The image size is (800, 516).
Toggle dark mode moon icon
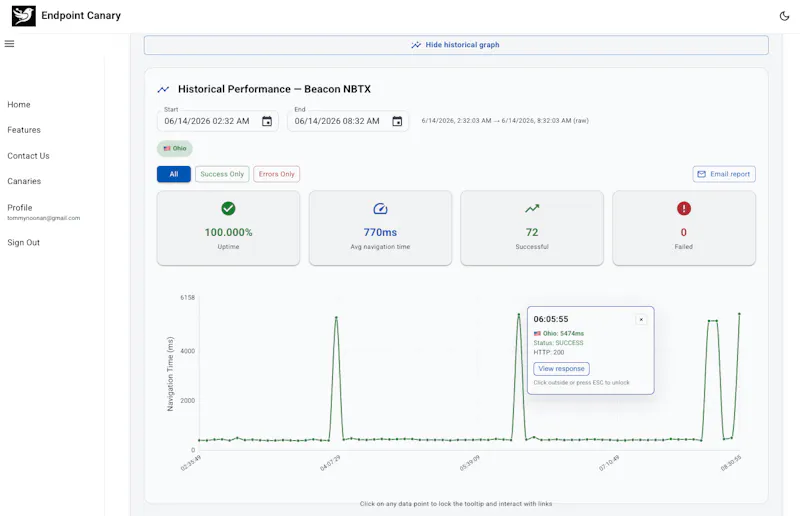click(784, 16)
